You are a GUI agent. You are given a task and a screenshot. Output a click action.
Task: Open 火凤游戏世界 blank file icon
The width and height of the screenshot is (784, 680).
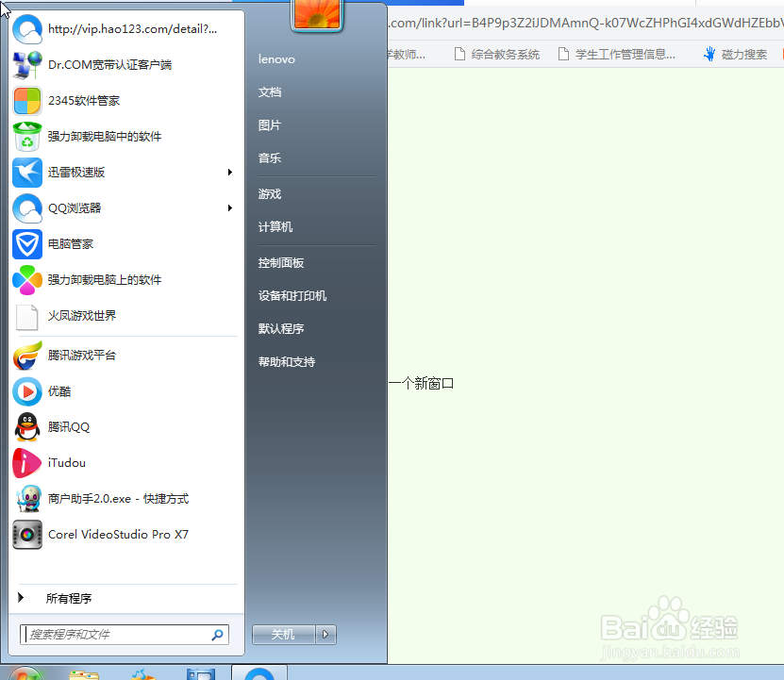27,317
